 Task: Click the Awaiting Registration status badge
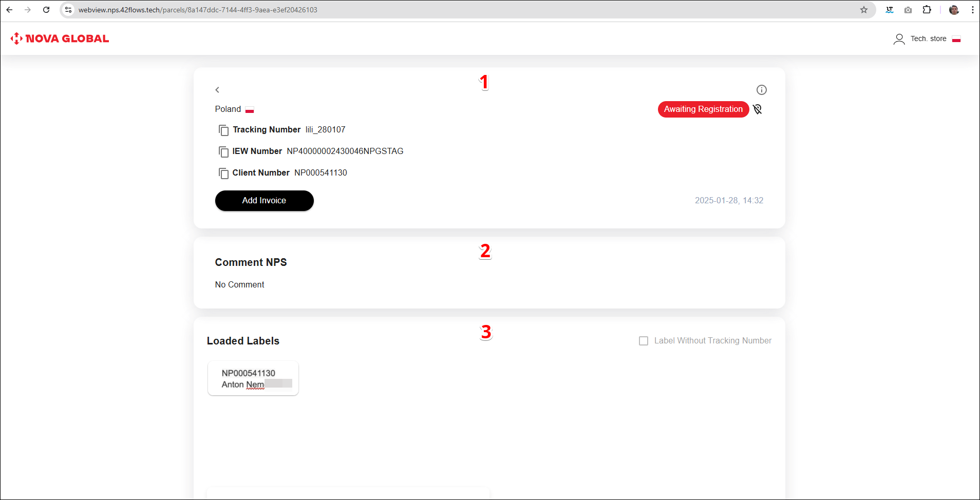[x=703, y=109]
